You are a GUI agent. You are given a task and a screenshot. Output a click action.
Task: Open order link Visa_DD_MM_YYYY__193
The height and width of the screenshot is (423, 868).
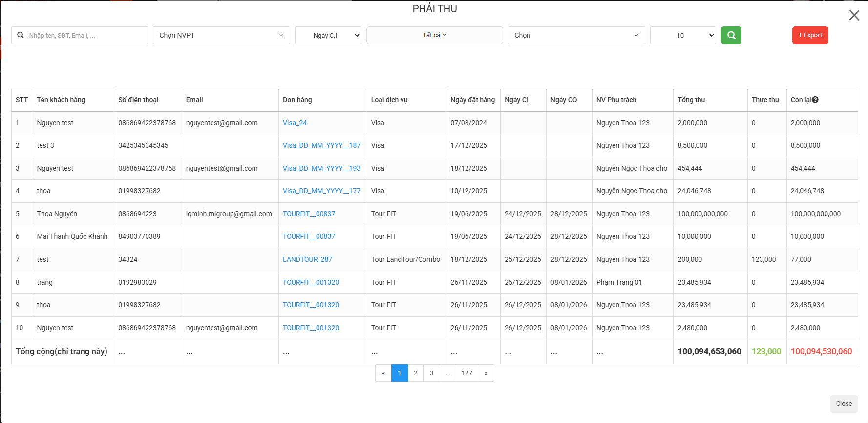[321, 168]
